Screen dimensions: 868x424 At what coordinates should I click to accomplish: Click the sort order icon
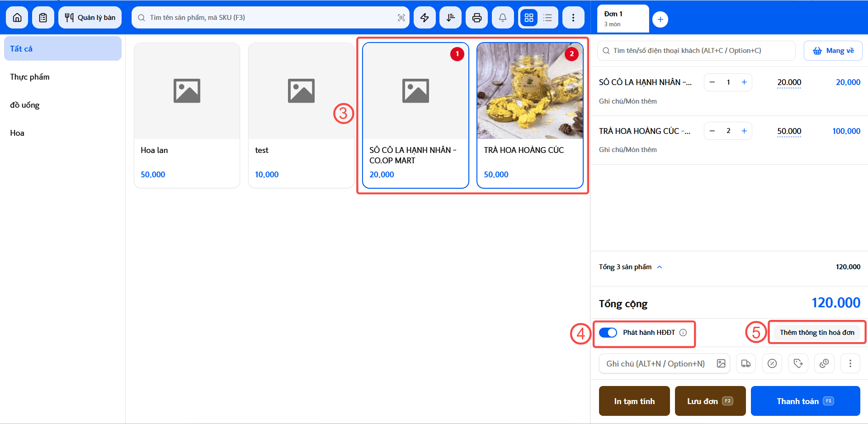point(451,18)
